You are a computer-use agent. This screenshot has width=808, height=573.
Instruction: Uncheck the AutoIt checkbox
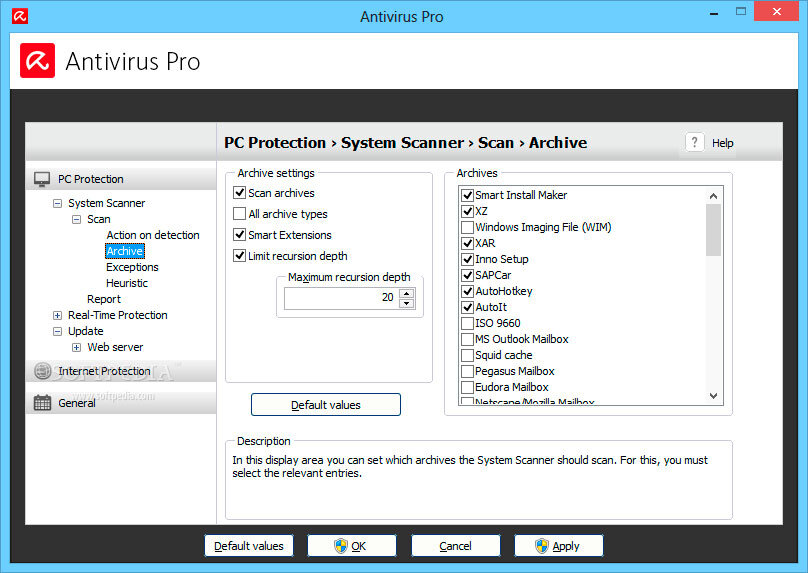point(467,307)
